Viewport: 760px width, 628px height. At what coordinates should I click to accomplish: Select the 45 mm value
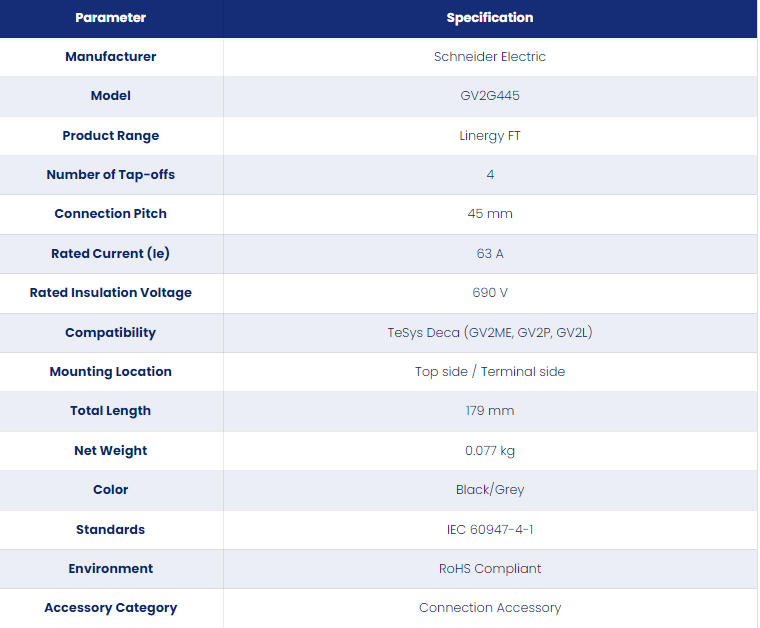[490, 214]
